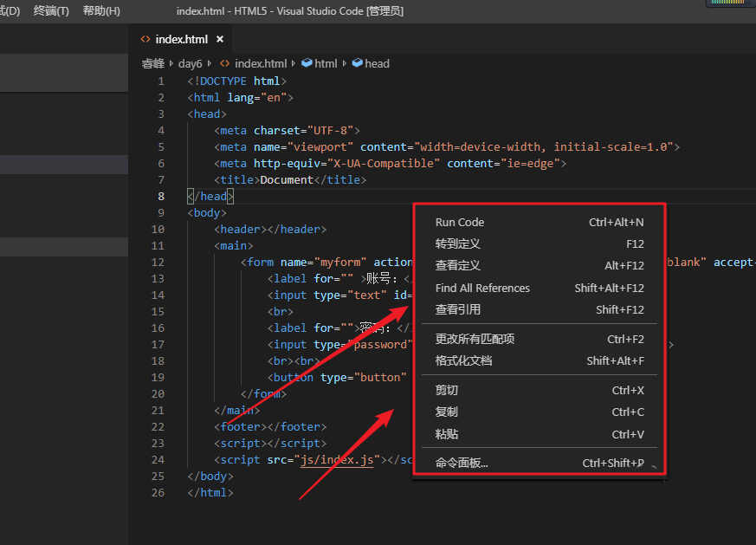
Task: Select the day6 breadcrumb folder
Action: (190, 63)
